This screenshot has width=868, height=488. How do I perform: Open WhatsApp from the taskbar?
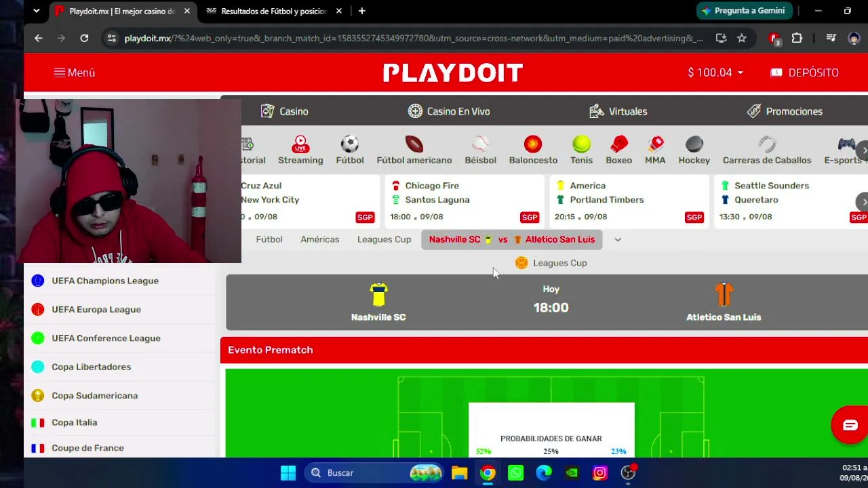[x=515, y=472]
